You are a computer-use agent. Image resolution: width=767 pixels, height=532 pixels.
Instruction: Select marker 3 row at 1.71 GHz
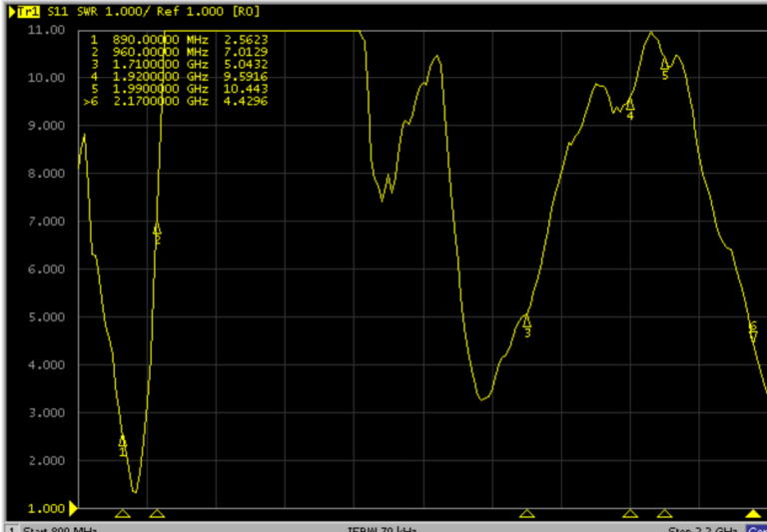pos(180,64)
